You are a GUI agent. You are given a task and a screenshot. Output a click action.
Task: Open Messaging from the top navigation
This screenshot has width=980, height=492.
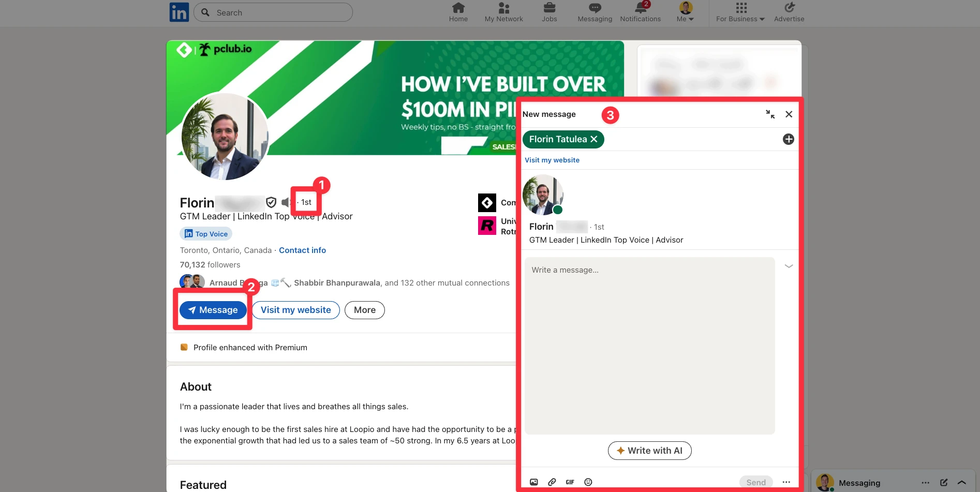tap(595, 12)
